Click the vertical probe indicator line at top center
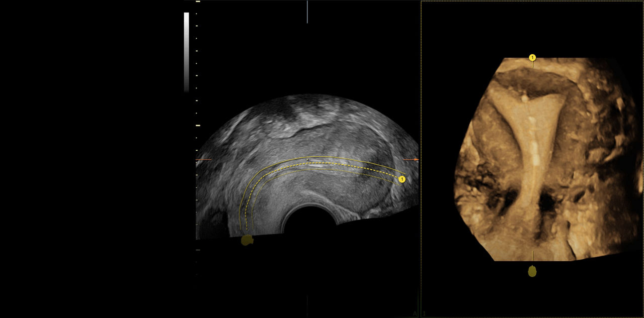 pos(307,13)
